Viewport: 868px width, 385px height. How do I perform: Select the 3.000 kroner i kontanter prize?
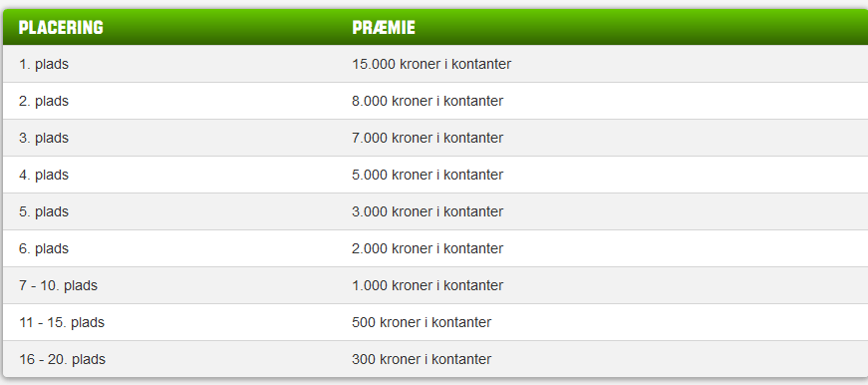[x=428, y=212]
